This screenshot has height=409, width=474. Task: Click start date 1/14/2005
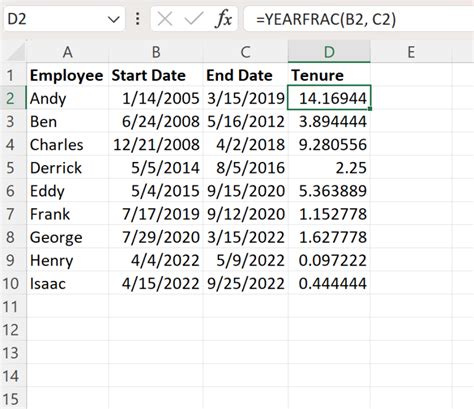click(x=156, y=98)
